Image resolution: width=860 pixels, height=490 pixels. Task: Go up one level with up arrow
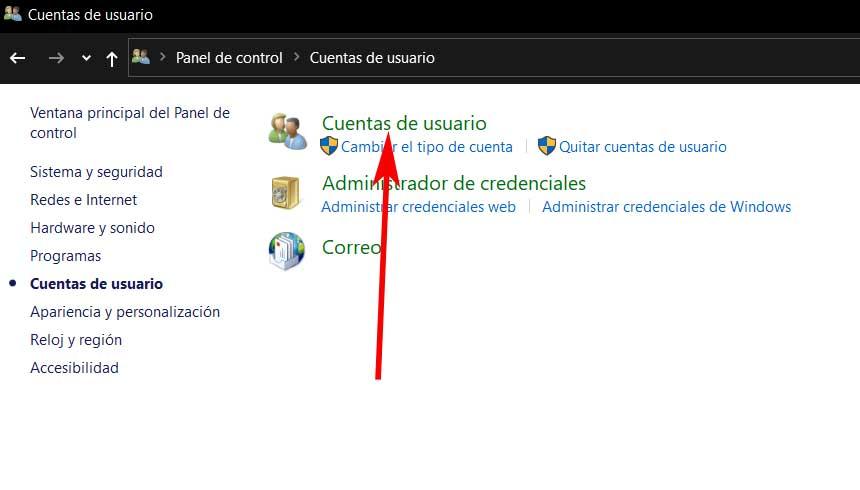[x=112, y=59]
